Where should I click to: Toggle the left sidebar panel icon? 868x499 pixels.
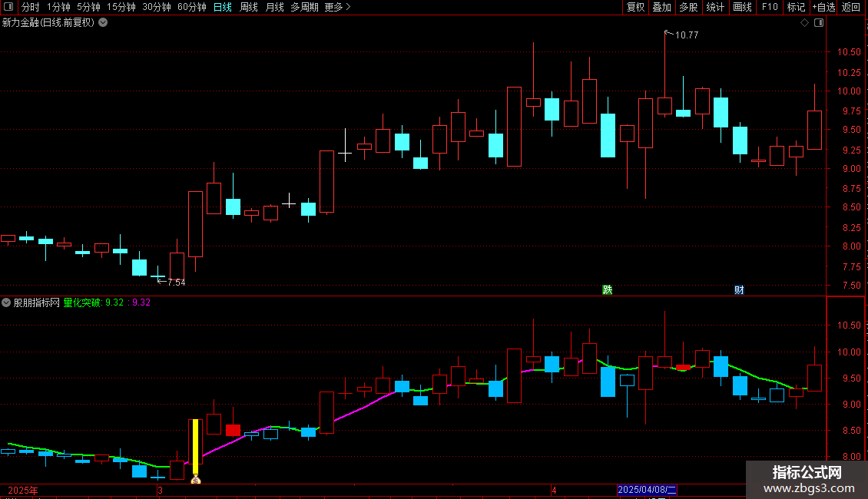click(8, 7)
